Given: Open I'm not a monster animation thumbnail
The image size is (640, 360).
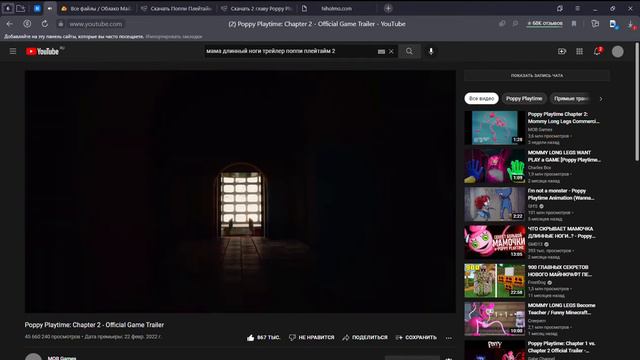Looking at the screenshot, I should 494,204.
